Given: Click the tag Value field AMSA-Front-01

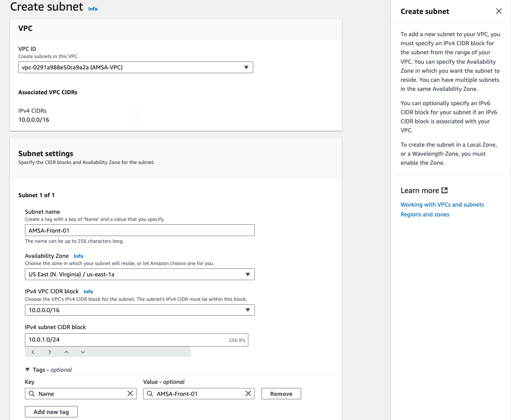Looking at the screenshot, I should pyautogui.click(x=199, y=394).
